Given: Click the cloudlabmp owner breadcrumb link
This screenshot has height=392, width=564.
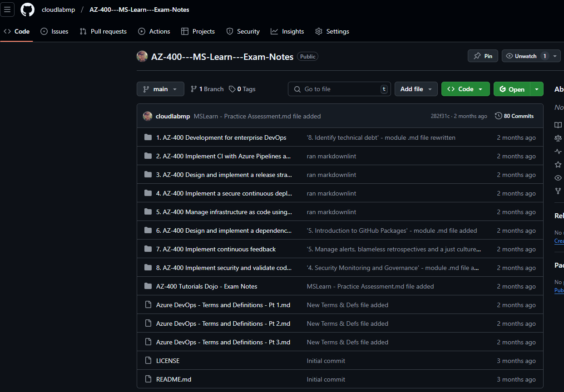Looking at the screenshot, I should coord(58,10).
